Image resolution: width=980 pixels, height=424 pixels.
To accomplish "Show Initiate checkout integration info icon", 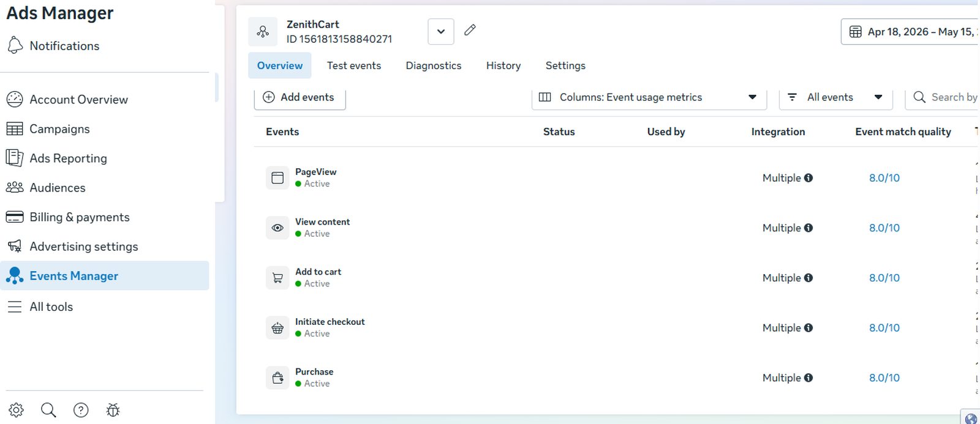I will tap(809, 328).
